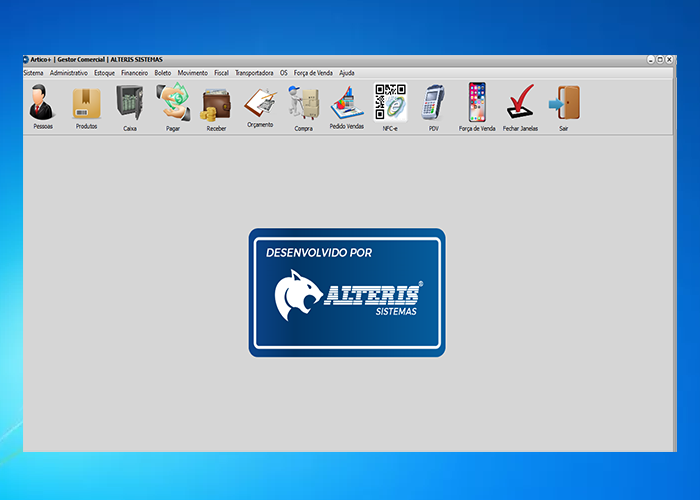This screenshot has height=500, width=700.
Task: Open the Fiscal menu
Action: click(221, 73)
